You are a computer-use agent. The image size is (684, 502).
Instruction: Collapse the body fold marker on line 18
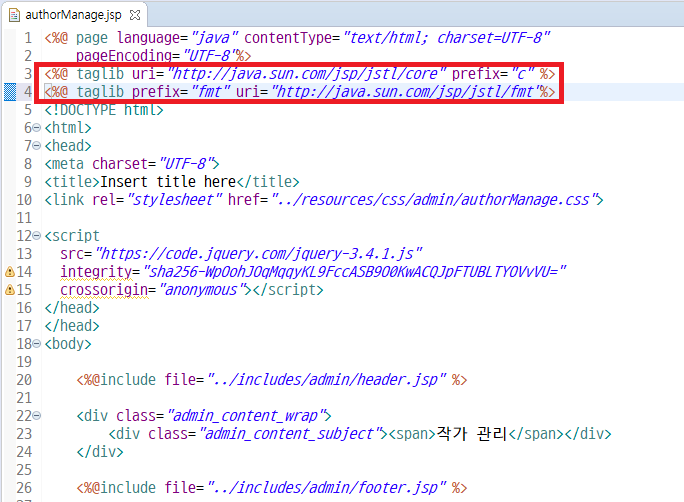coord(37,344)
